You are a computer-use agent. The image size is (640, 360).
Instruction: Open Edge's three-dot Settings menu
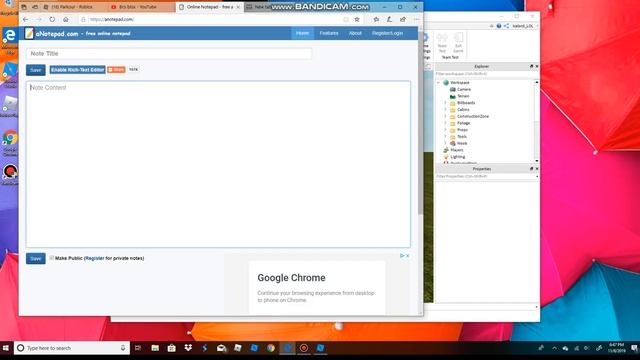(x=416, y=19)
